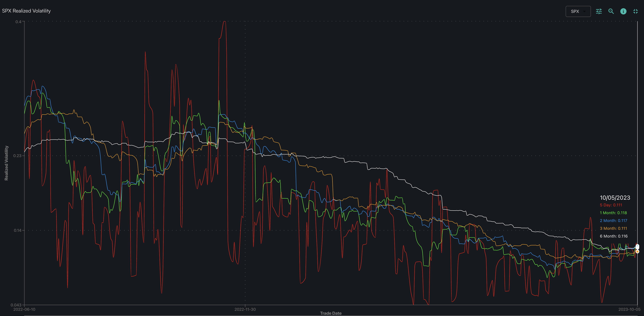Click the Realized Volatility vertical axis title
This screenshot has height=316, width=644.
point(7,163)
